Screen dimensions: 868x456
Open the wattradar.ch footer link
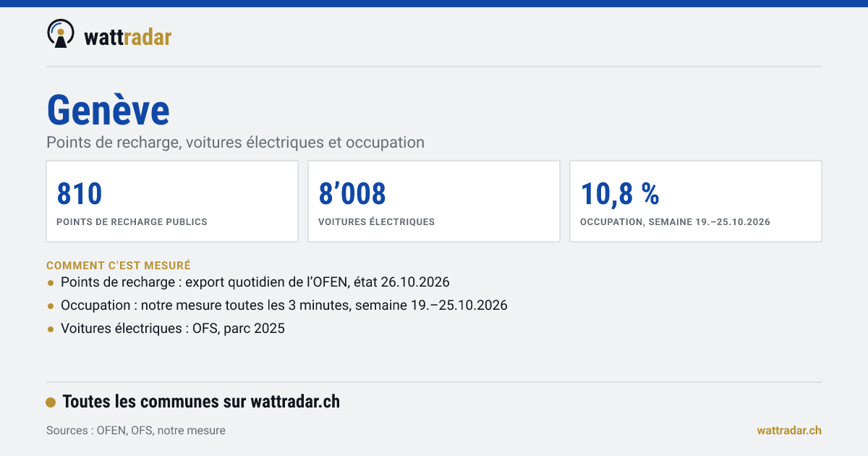click(x=789, y=431)
